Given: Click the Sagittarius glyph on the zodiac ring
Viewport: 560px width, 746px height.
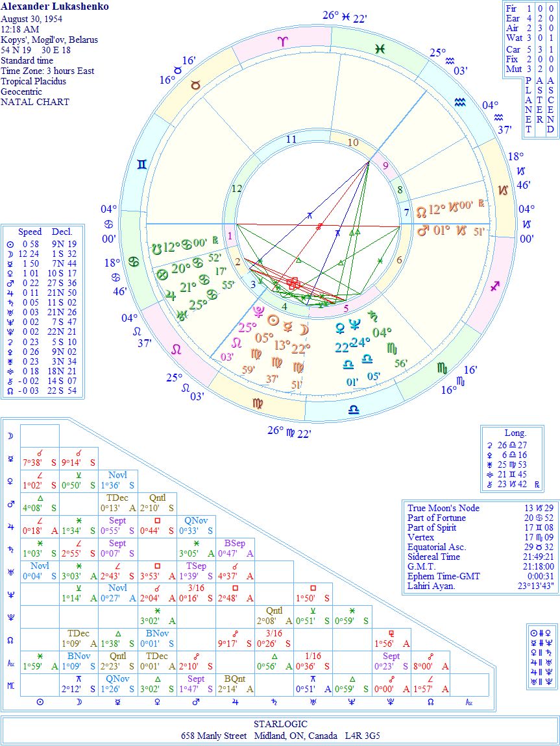Looking at the screenshot, I should click(495, 285).
